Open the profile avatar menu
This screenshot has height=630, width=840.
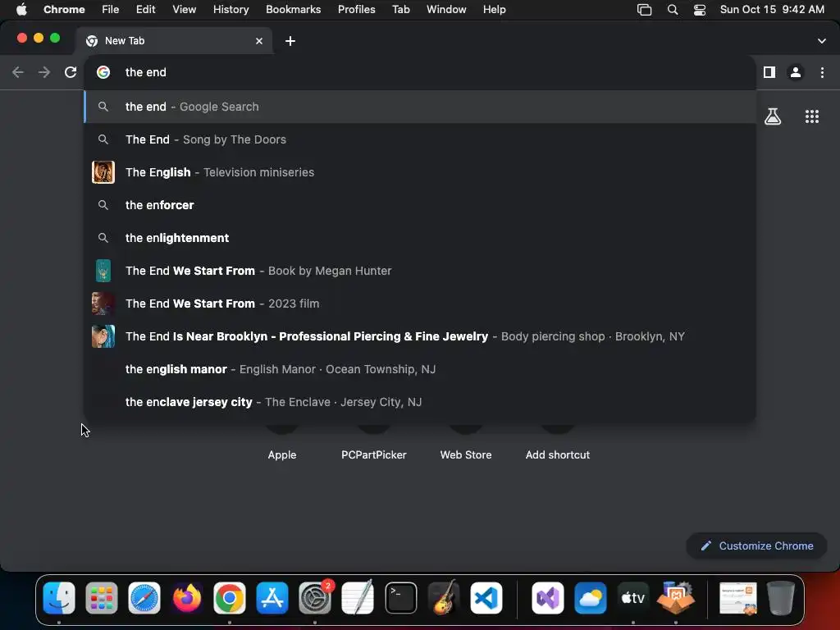[796, 72]
